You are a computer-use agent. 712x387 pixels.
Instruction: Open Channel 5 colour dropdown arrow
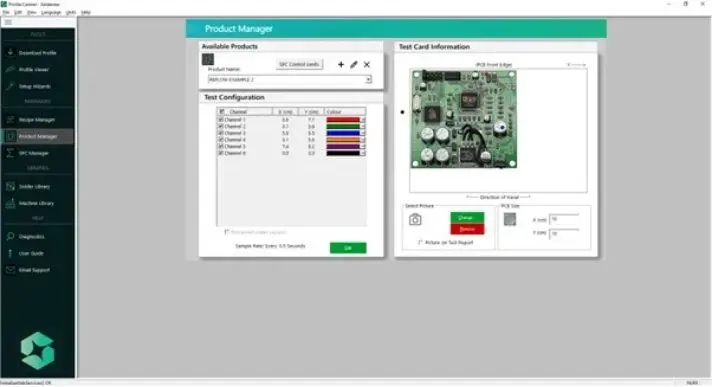click(363, 146)
